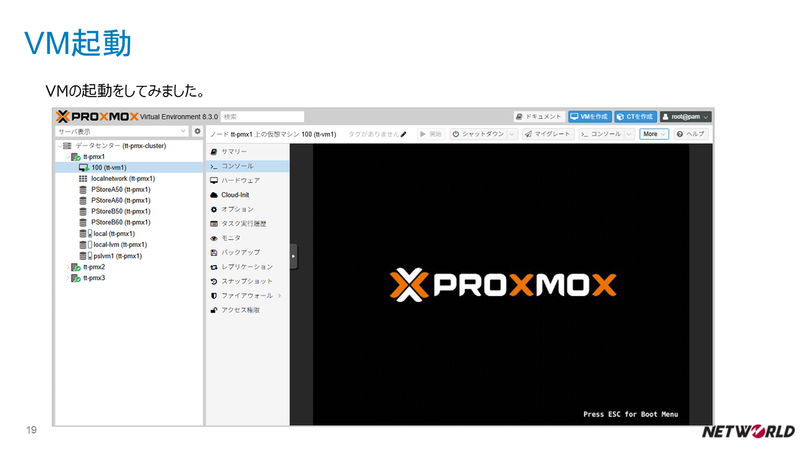The width and height of the screenshot is (800, 450).
Task: Click the CTを作成 button
Action: (x=635, y=117)
